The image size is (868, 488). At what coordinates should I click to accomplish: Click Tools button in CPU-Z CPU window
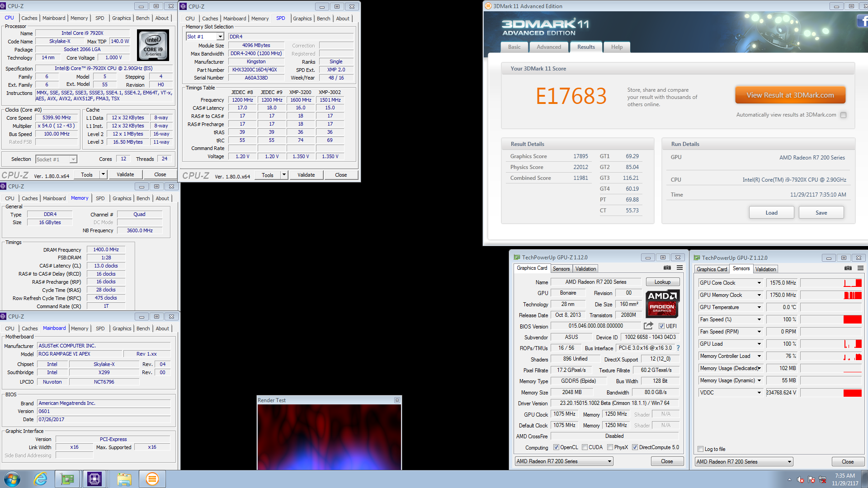(x=87, y=175)
